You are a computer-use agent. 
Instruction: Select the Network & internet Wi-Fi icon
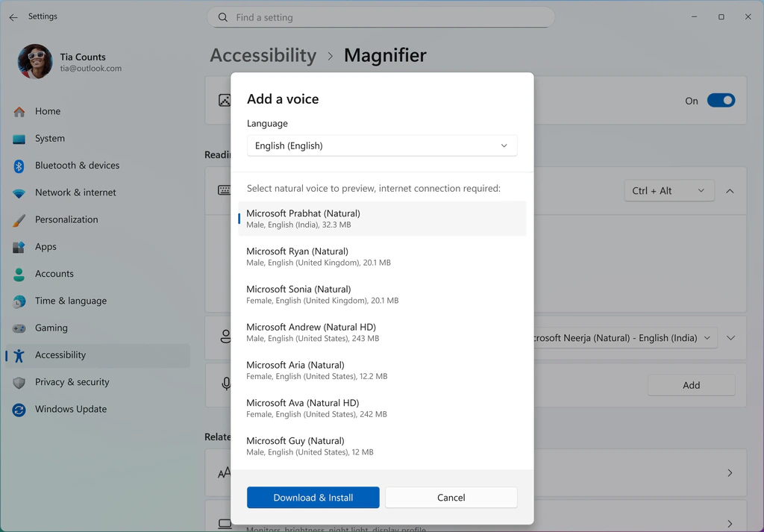[x=19, y=193]
